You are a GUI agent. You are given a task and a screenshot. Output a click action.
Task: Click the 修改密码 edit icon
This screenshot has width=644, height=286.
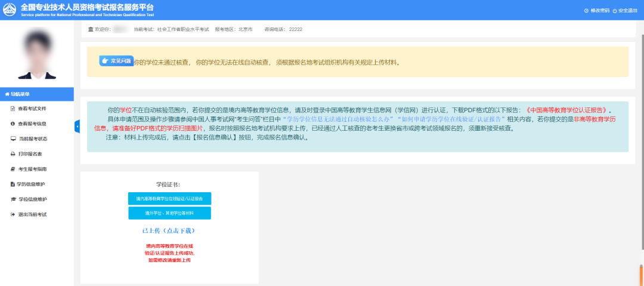tap(586, 11)
